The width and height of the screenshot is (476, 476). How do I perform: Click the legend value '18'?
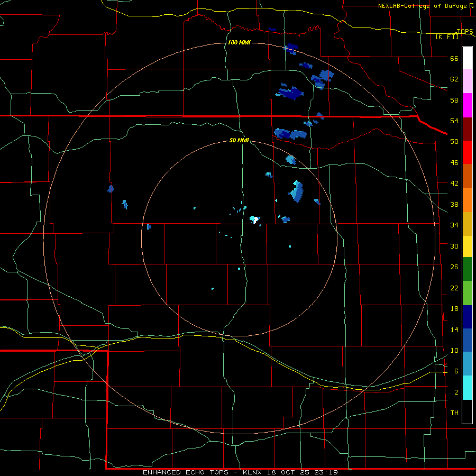point(454,309)
